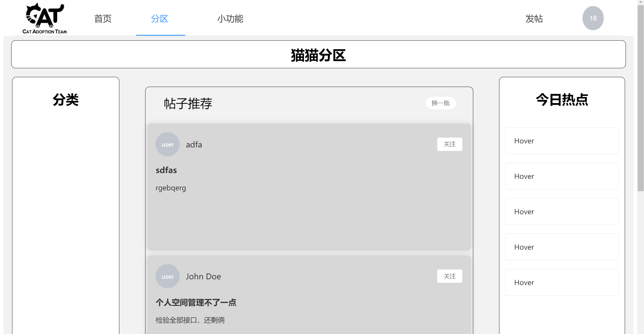Open post 个人空间管理不了一点
The width and height of the screenshot is (644, 334).
[x=196, y=302]
